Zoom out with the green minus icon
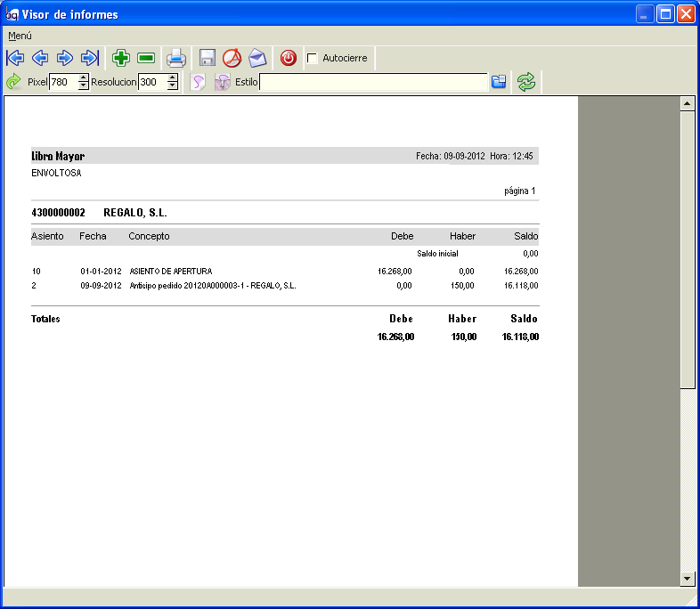Screen dimensions: 700x609 click(x=146, y=58)
